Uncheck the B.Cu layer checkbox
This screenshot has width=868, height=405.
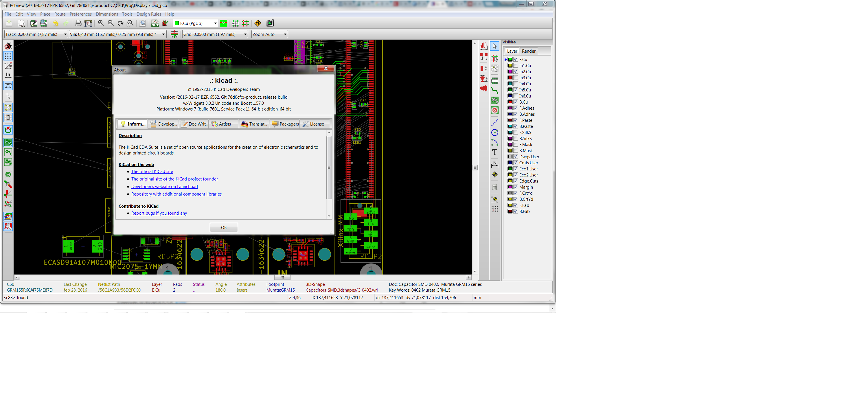[516, 102]
